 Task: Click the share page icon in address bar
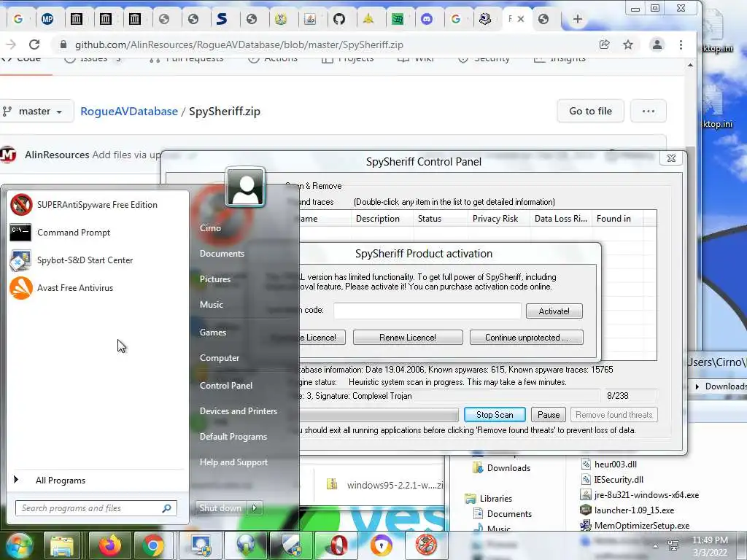(x=605, y=44)
